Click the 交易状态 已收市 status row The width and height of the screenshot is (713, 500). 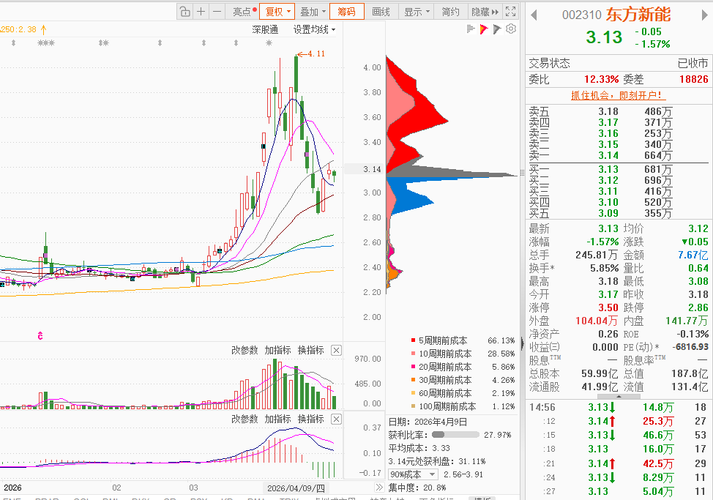tap(619, 63)
